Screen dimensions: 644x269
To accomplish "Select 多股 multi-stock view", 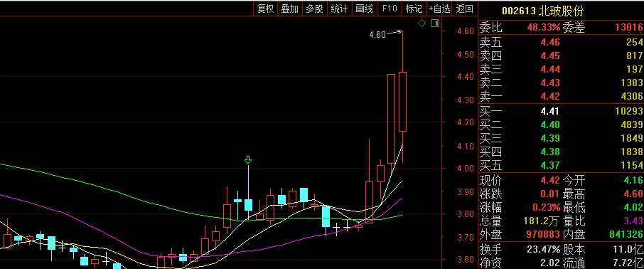I will tap(315, 9).
